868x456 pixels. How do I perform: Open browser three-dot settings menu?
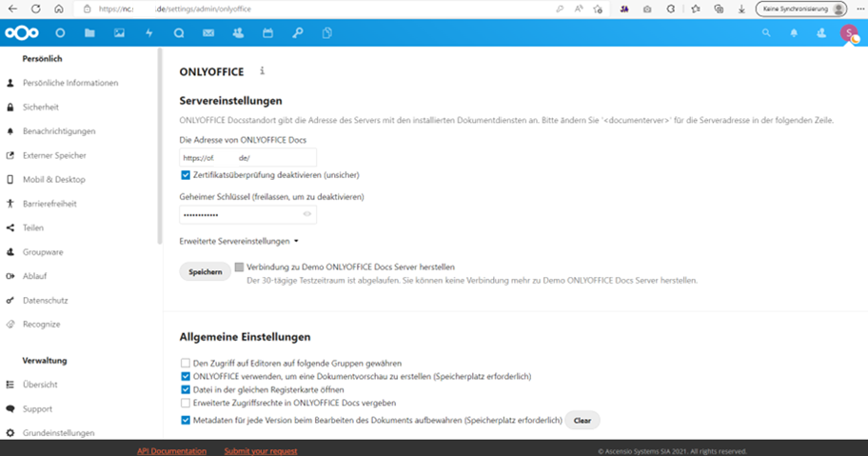click(x=860, y=9)
